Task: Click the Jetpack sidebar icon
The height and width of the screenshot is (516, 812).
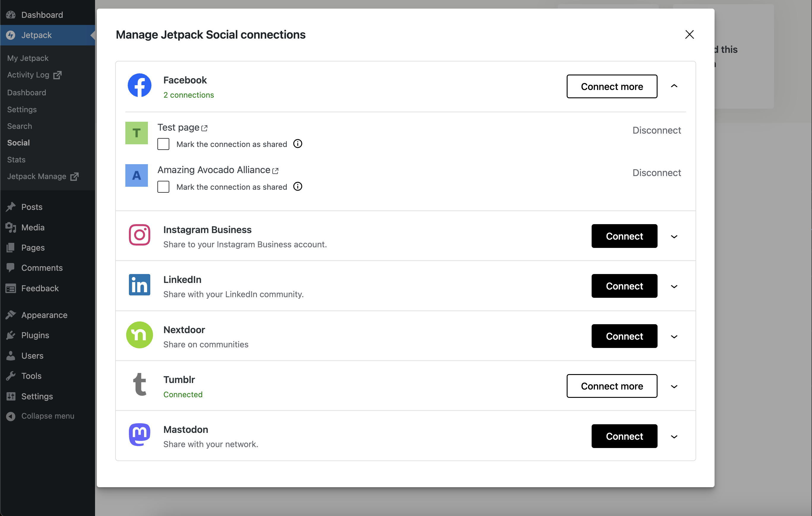Action: [11, 35]
